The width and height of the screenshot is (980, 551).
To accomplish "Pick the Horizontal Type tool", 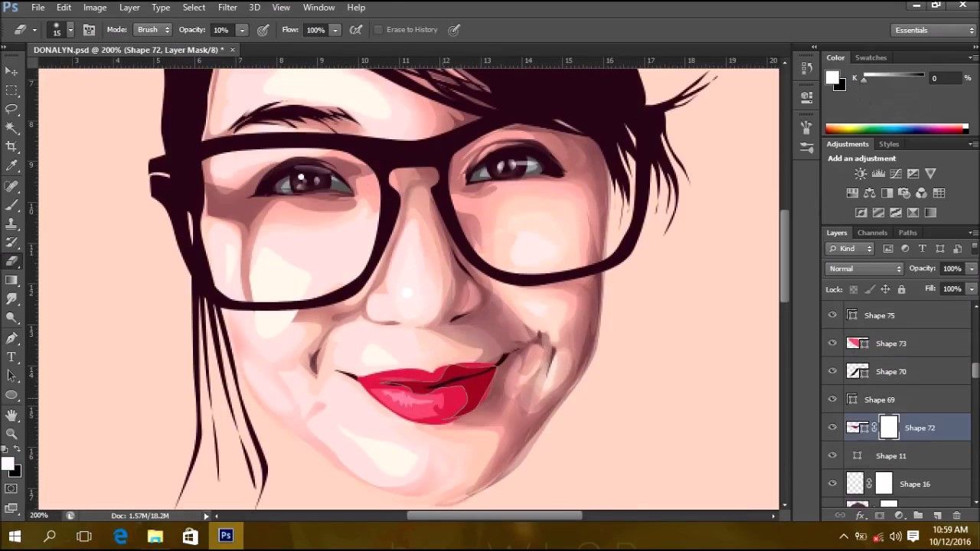I will tap(11, 357).
